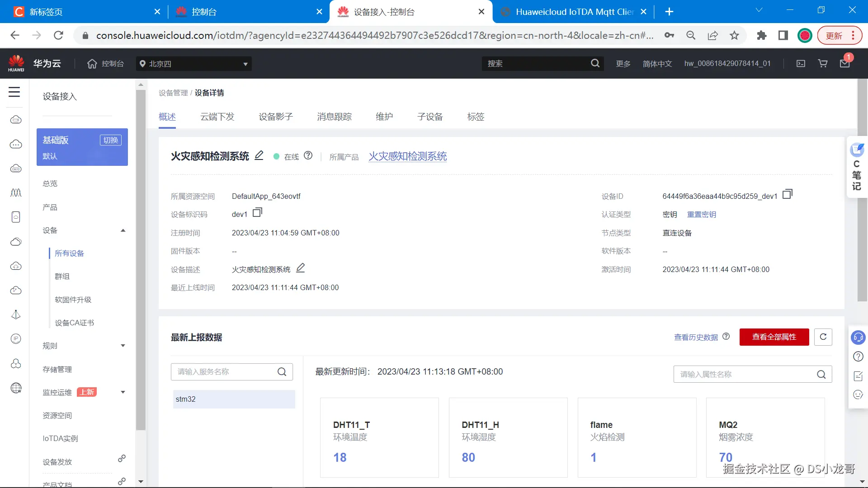Refresh the latest reported data
Screen dimensions: 868x488
click(x=823, y=337)
